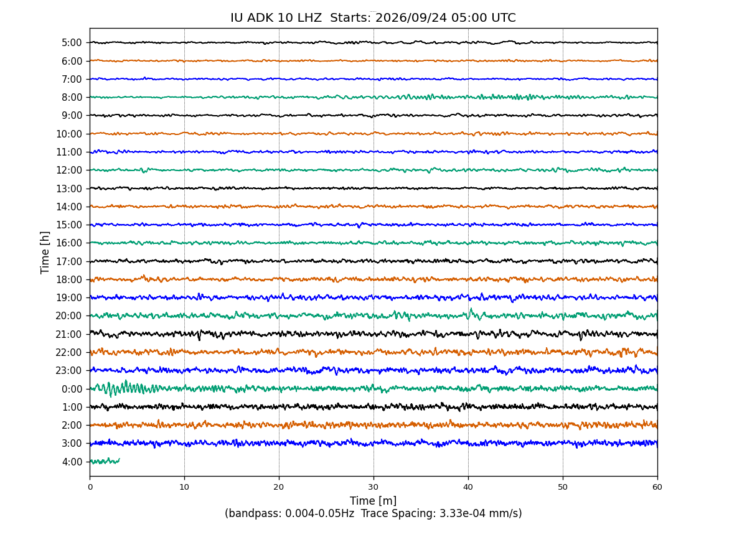Image resolution: width=747 pixels, height=560 pixels.
Task: Click the x-axis tick labeled 0
Action: tap(90, 487)
